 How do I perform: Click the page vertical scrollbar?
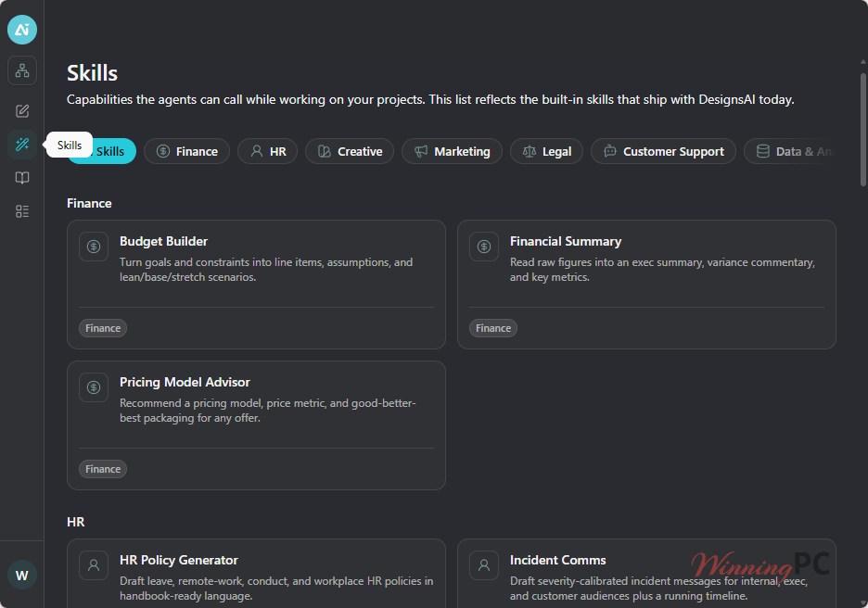tap(863, 130)
